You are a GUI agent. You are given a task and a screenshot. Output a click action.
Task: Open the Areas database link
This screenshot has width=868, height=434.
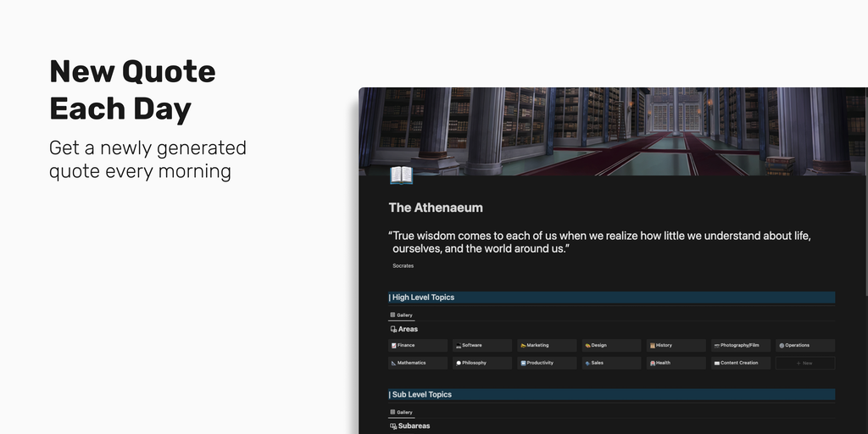(408, 329)
